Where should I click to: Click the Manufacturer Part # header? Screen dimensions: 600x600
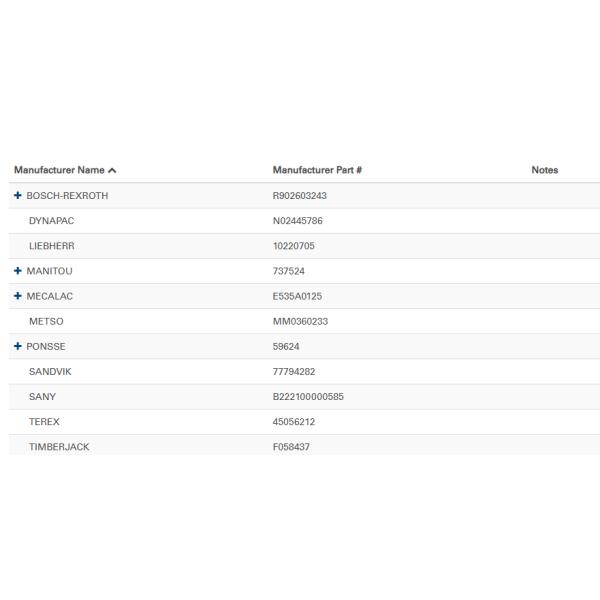coord(317,171)
